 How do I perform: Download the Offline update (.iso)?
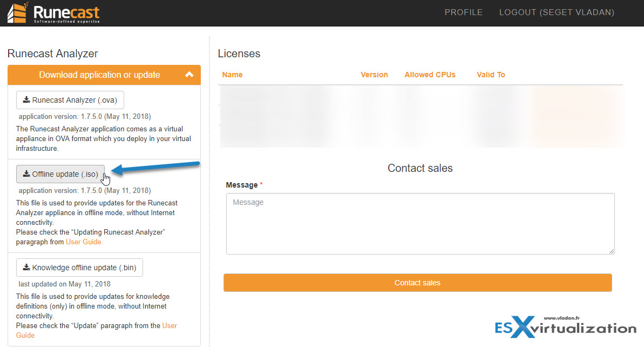point(60,174)
